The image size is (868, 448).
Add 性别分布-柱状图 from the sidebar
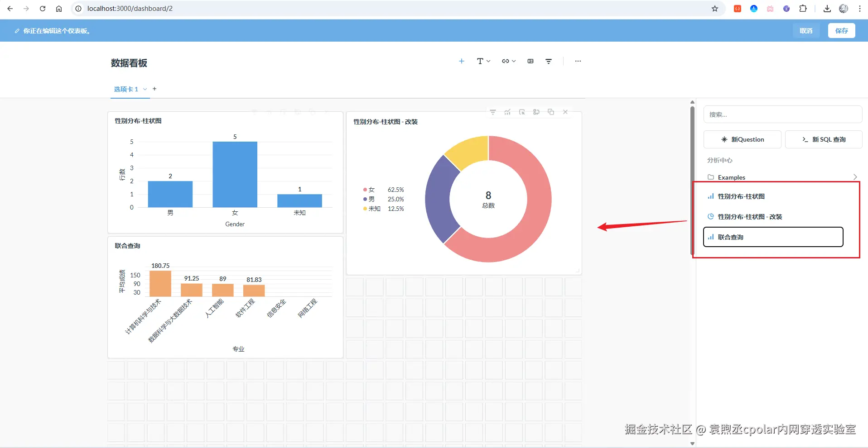773,196
